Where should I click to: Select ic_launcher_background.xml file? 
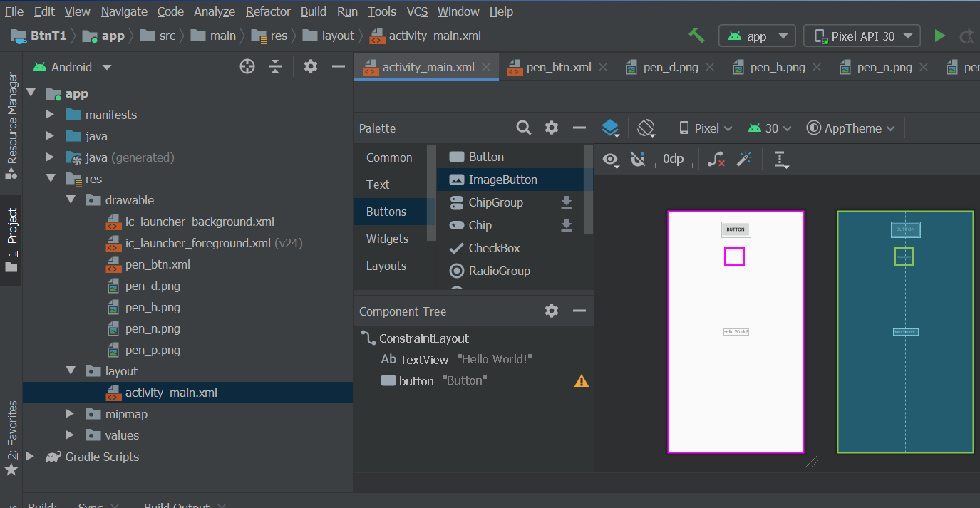pos(200,222)
